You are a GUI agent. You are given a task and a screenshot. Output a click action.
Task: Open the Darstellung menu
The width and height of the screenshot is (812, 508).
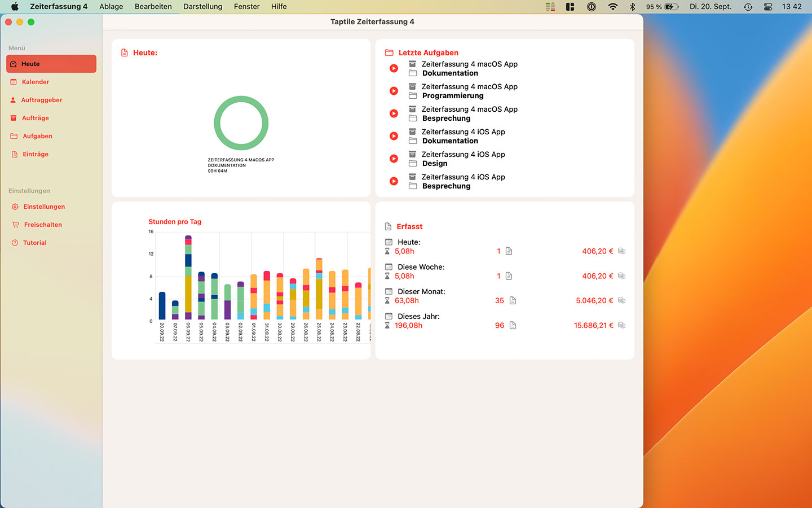pos(203,7)
